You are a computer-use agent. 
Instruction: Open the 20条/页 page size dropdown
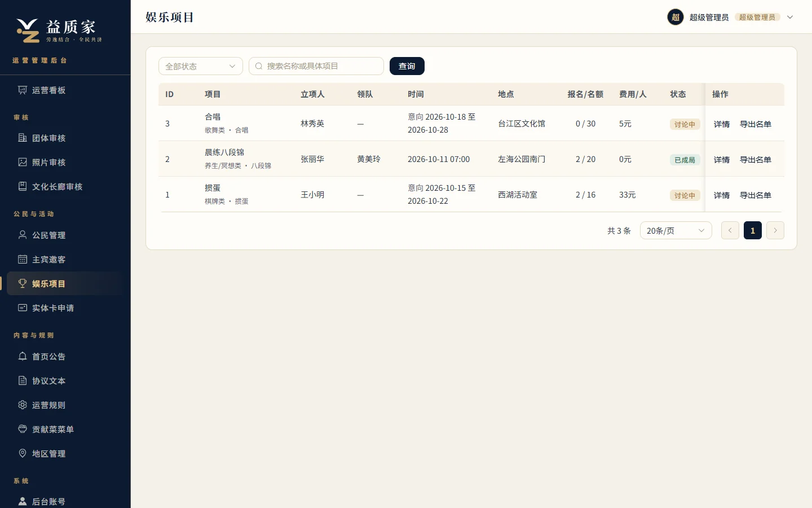[x=676, y=230]
